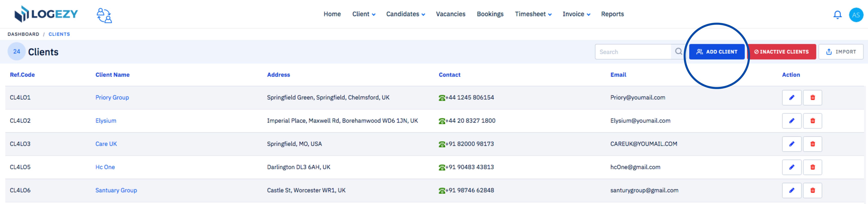Click the search magnifier icon
This screenshot has width=868, height=204.
[679, 52]
